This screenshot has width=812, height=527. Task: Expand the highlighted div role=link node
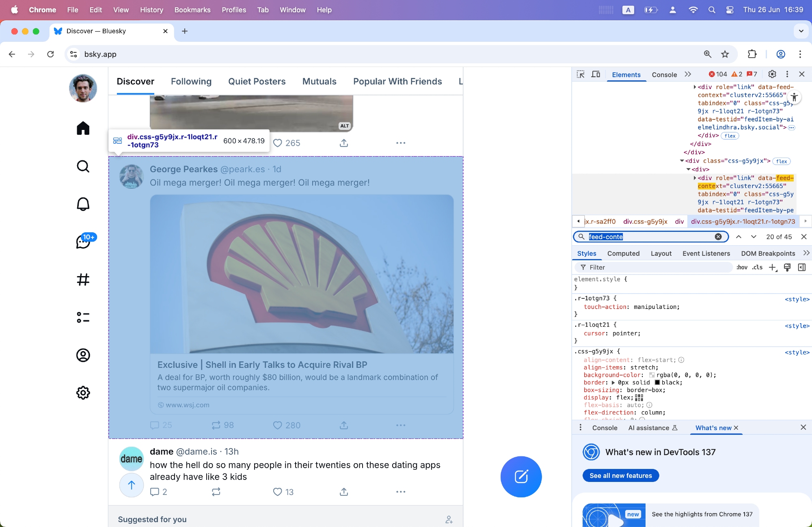click(695, 178)
